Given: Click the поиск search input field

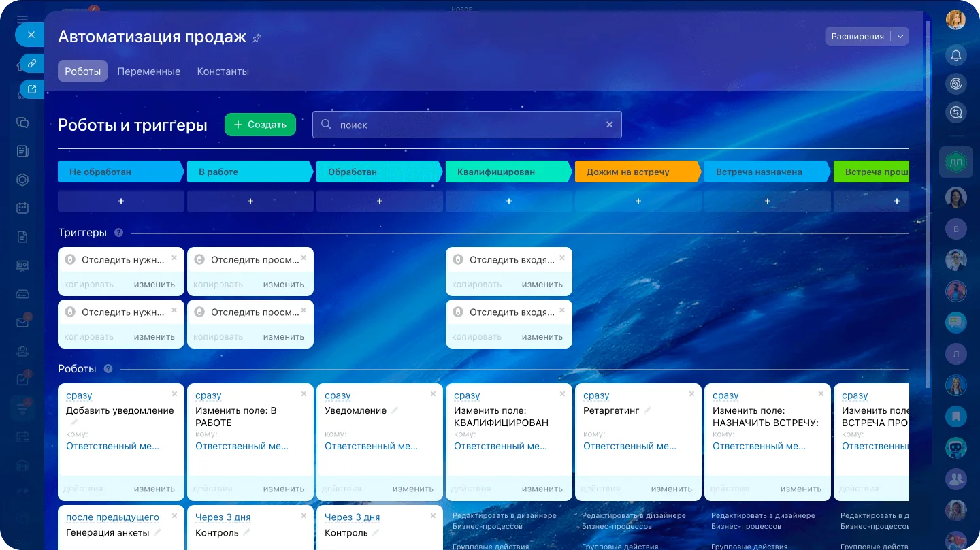Looking at the screenshot, I should tap(463, 125).
